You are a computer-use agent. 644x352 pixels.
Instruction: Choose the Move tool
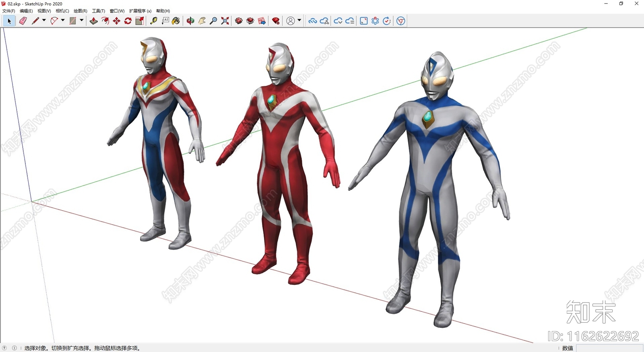point(117,21)
